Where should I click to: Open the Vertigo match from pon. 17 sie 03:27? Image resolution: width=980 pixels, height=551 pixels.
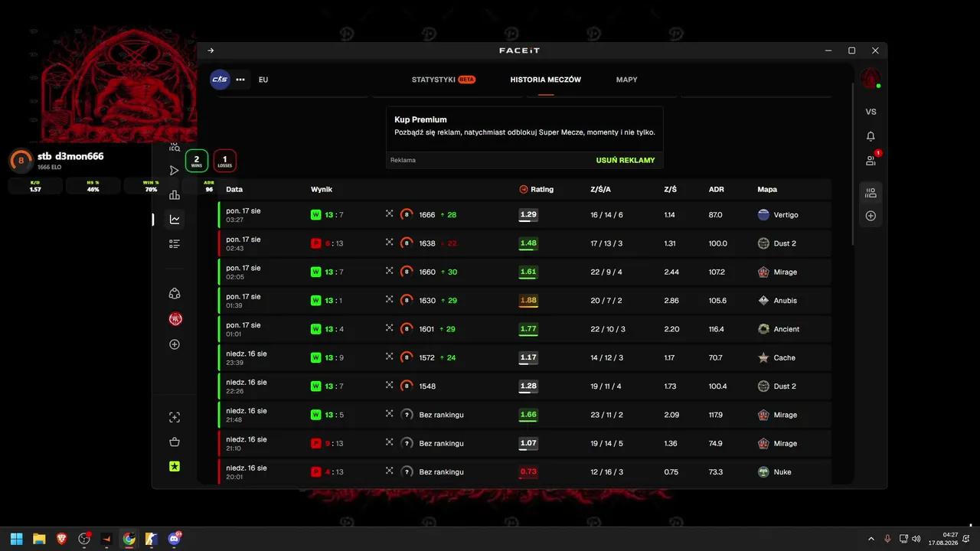524,215
